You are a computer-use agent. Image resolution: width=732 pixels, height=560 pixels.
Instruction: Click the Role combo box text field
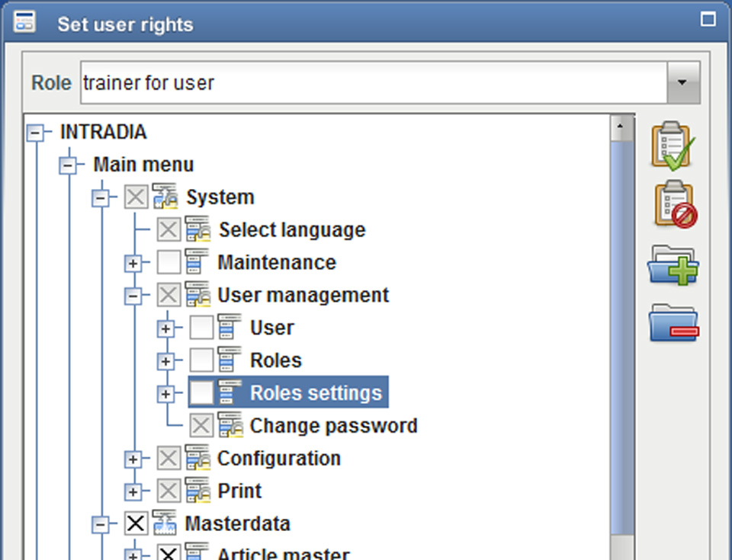(374, 82)
